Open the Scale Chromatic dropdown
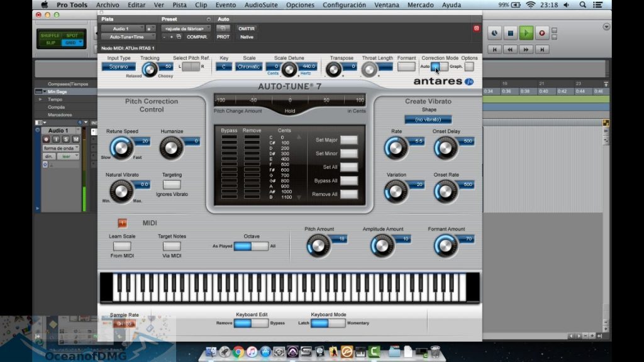This screenshot has width=644, height=362. pos(249,67)
